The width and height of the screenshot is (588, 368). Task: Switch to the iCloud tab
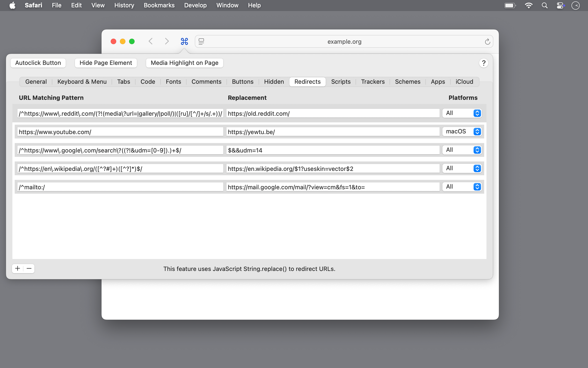pos(464,82)
